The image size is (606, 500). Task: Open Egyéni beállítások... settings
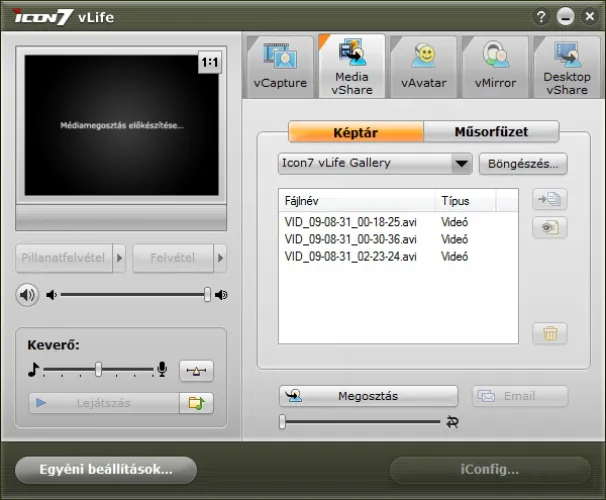[106, 470]
